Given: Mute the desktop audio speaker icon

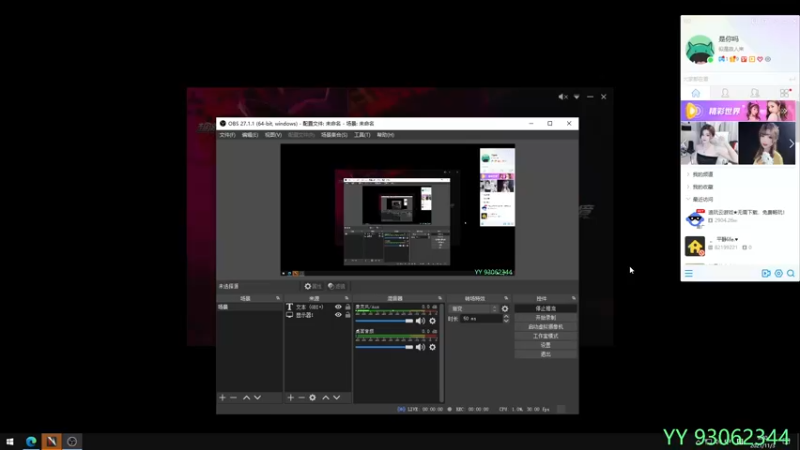Looking at the screenshot, I should (420, 347).
